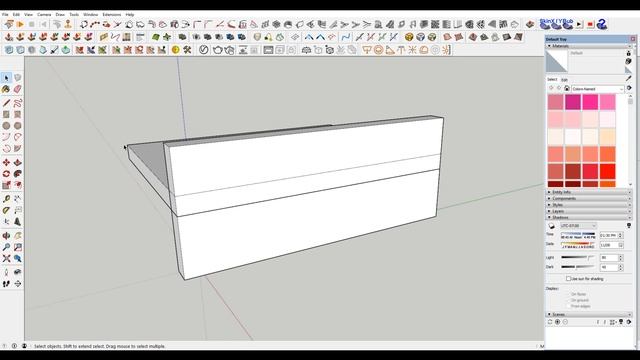Screen dimensions: 640x360
Task: Collapse the Scenes panel
Action: coord(589,314)
